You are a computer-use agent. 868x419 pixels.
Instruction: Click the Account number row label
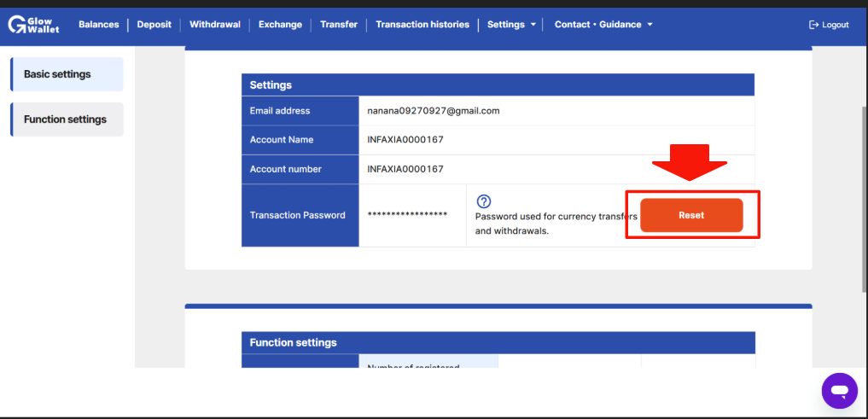click(x=300, y=169)
